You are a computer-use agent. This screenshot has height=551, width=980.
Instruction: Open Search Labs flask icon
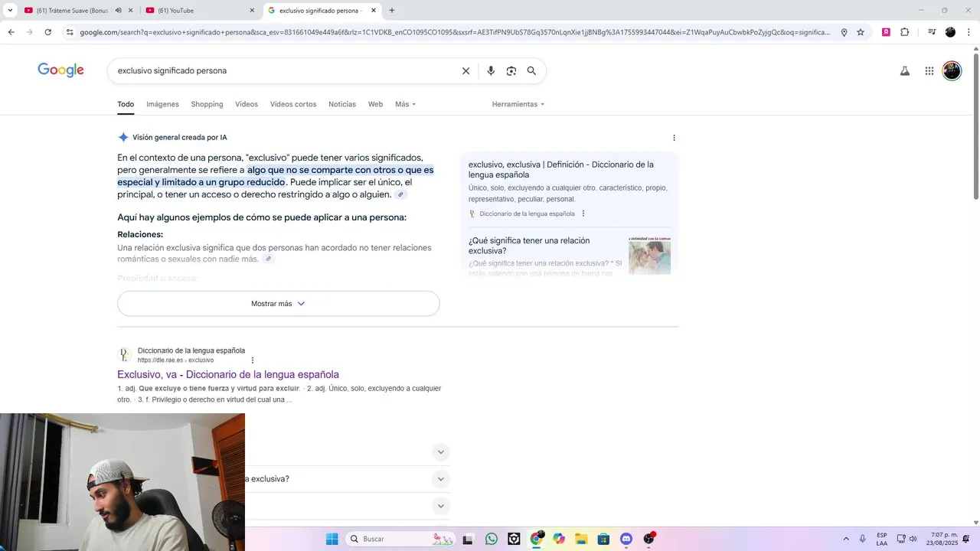[x=904, y=71]
